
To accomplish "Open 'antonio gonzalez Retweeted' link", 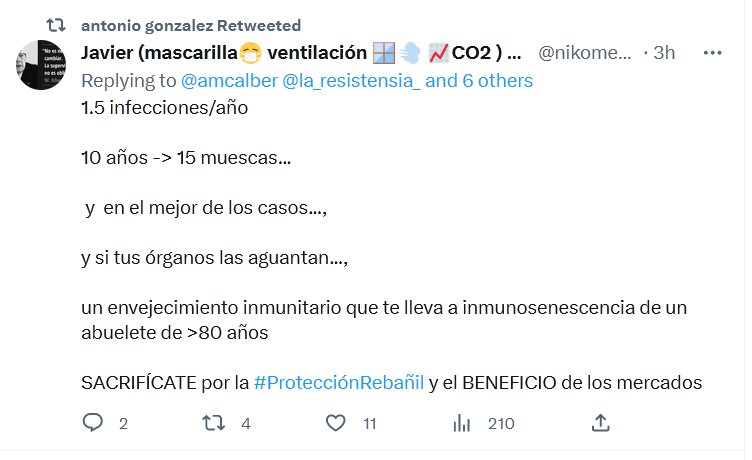I will 190,25.
